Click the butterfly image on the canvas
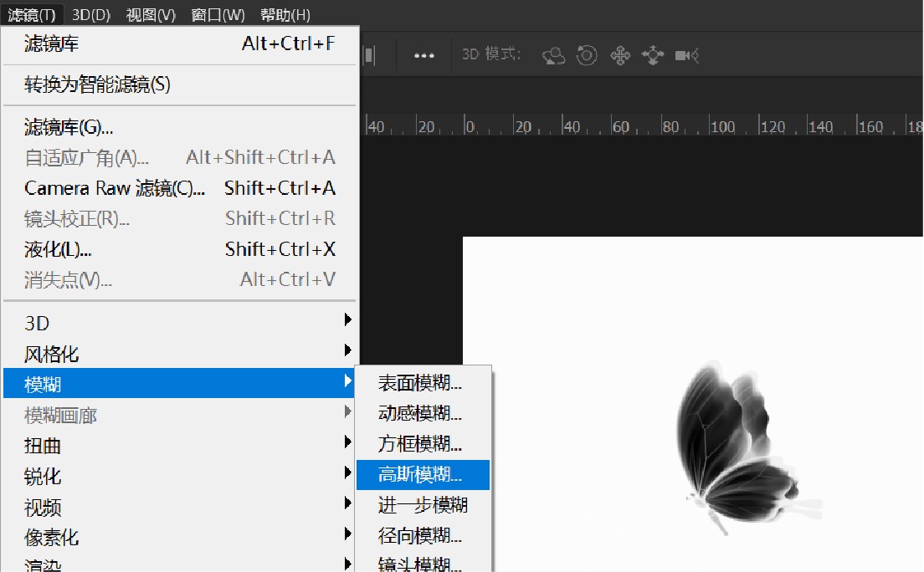Viewport: 924px width, 572px height. click(x=737, y=439)
